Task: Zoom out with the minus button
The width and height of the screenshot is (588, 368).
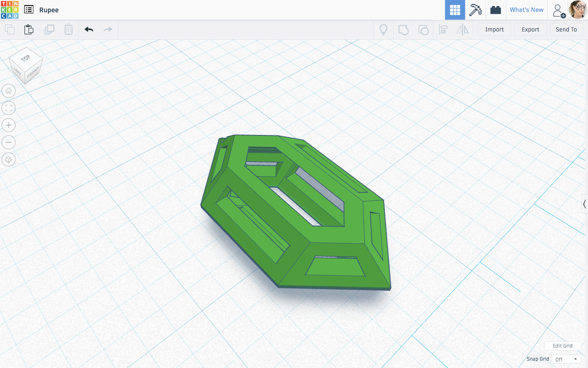Action: [9, 142]
